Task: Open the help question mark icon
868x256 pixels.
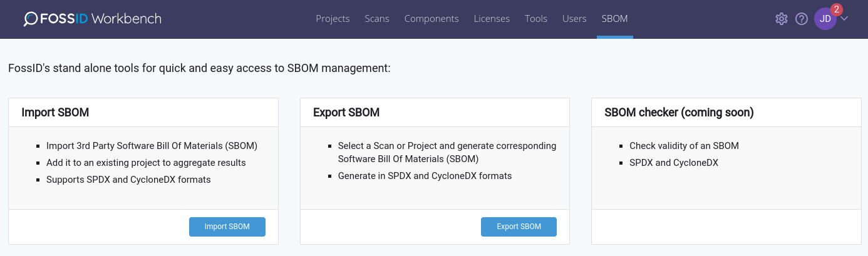Action: click(802, 19)
